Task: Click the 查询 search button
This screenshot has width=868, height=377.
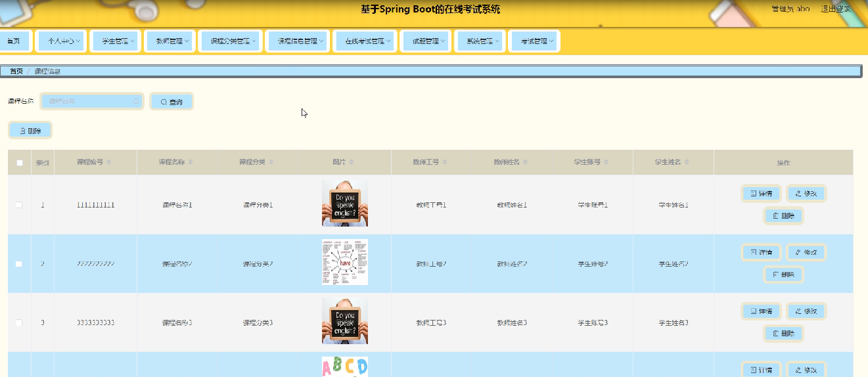Action: [x=171, y=102]
